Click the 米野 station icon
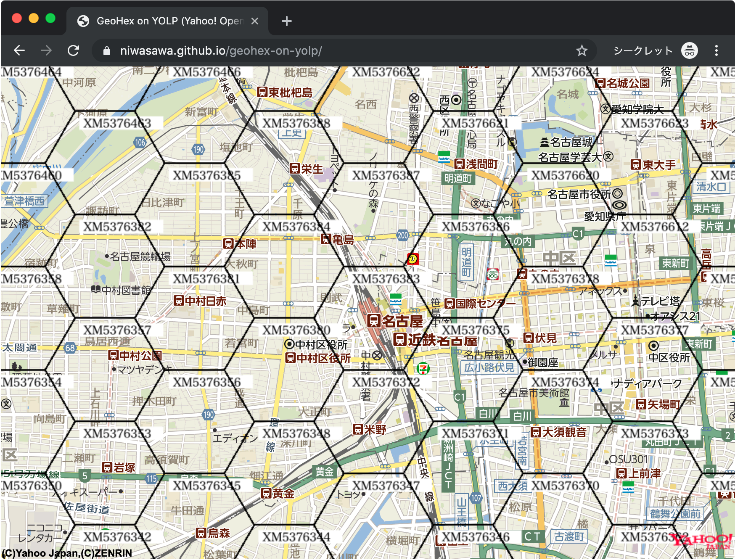735x560 pixels. click(358, 429)
